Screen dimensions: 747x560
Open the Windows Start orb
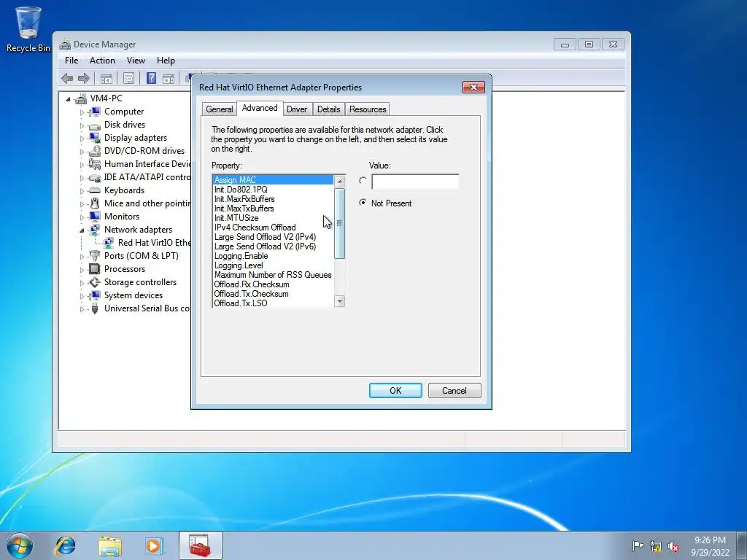pos(20,545)
